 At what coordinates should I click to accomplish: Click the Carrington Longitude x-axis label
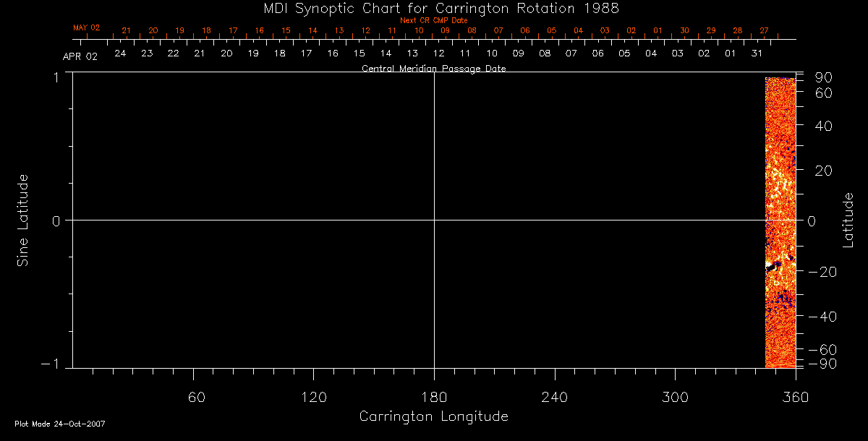tap(433, 417)
